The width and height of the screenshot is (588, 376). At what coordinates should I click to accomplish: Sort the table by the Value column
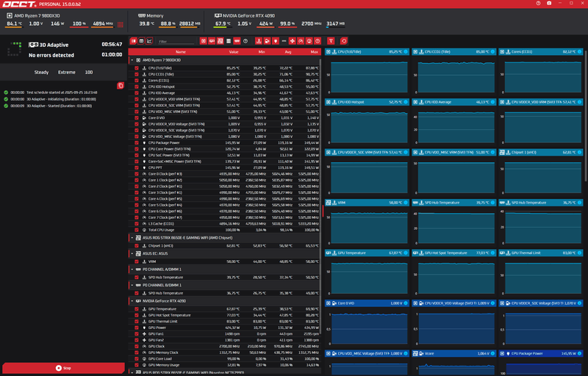point(234,51)
